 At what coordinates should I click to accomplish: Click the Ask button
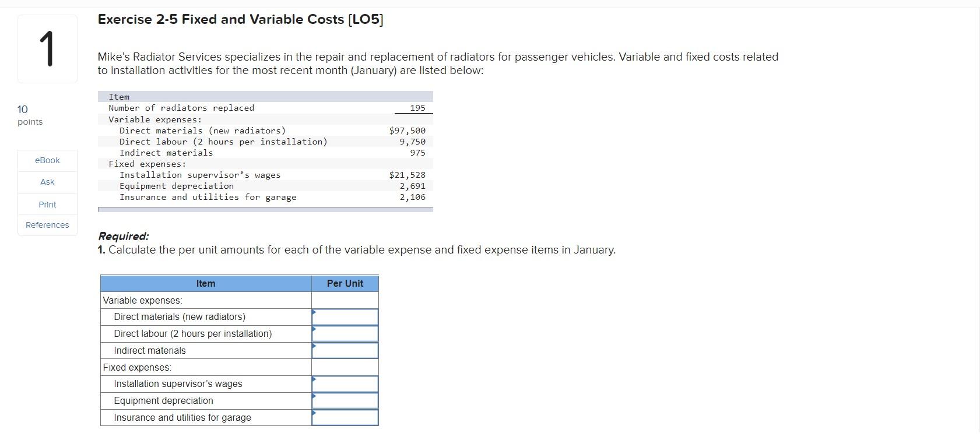47,181
